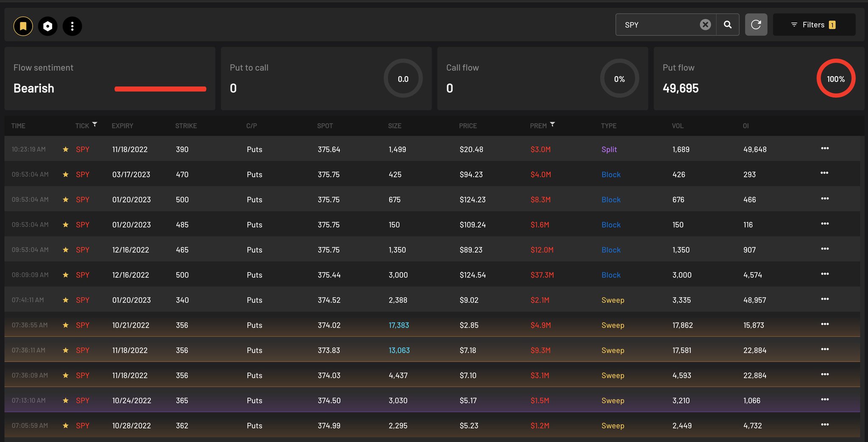Open more options for 10:23:19 AM row

825,148
